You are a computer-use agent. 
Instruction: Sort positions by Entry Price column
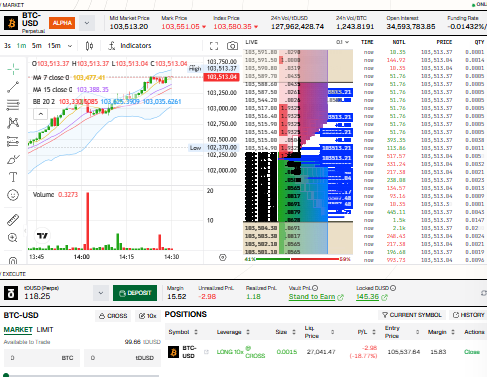pos(402,332)
